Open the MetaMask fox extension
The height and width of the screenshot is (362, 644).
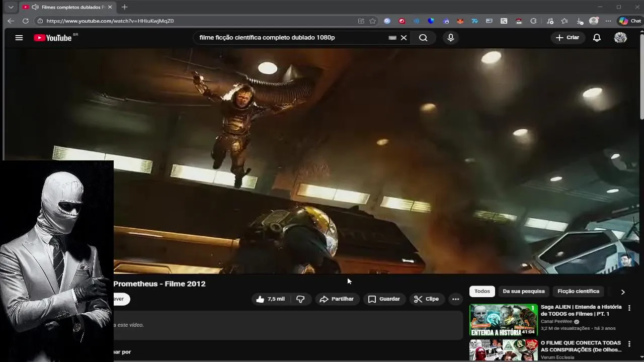[460, 21]
